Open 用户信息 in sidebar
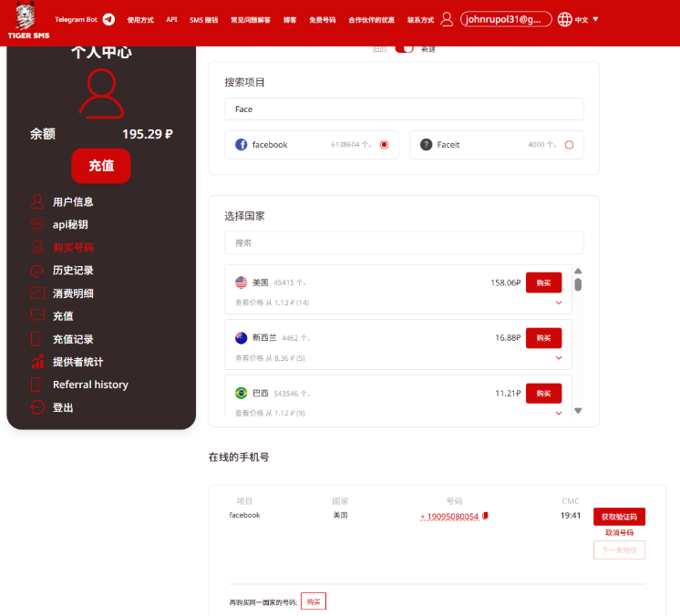Screen dimensions: 680x616 pos(73,202)
